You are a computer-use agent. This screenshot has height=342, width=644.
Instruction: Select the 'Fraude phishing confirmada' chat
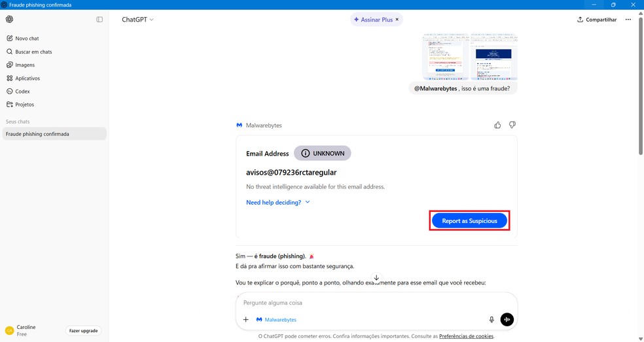point(54,134)
